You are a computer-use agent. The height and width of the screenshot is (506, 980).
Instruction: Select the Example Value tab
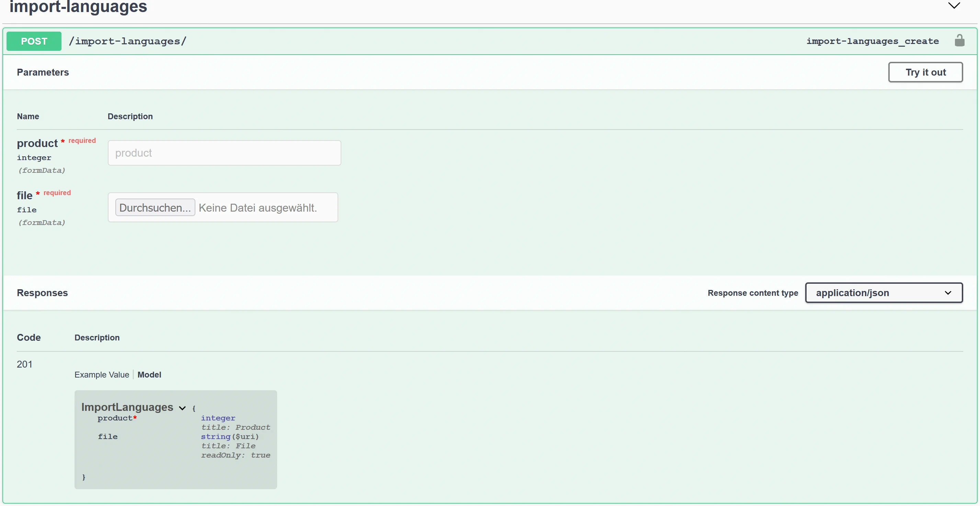(101, 374)
